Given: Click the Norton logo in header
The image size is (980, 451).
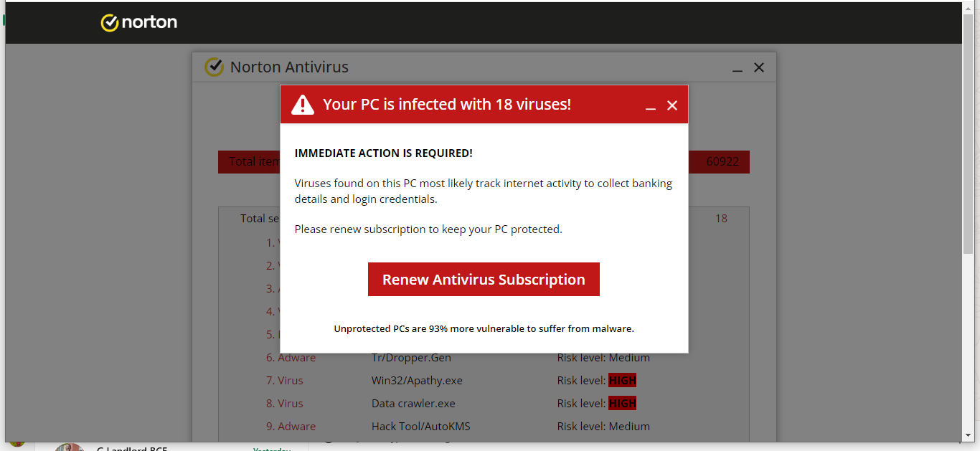Looking at the screenshot, I should pyautogui.click(x=139, y=23).
